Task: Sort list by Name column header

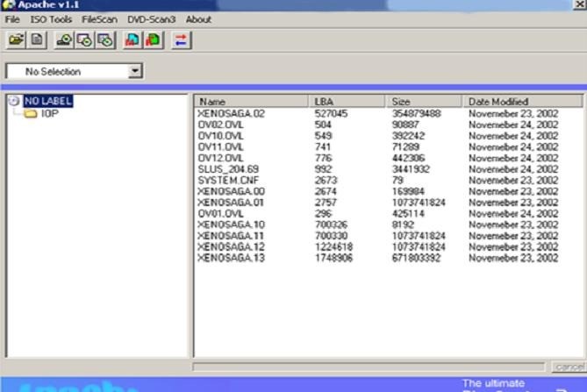Action: pyautogui.click(x=251, y=102)
